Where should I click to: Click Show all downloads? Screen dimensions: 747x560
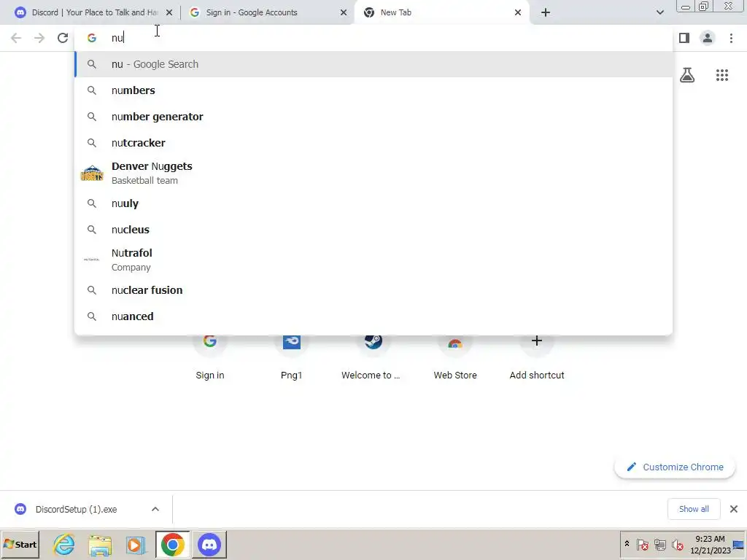[694, 509]
